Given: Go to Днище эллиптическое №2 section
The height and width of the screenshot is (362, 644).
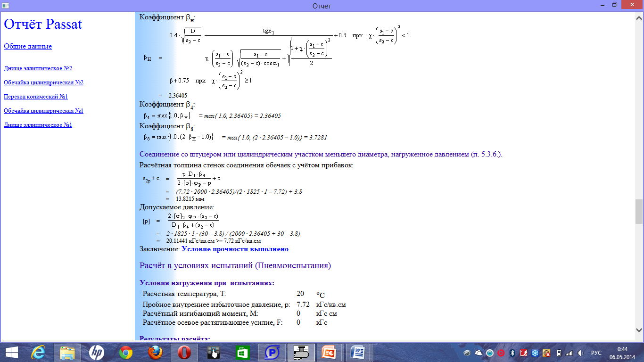Looking at the screenshot, I should click(38, 68).
